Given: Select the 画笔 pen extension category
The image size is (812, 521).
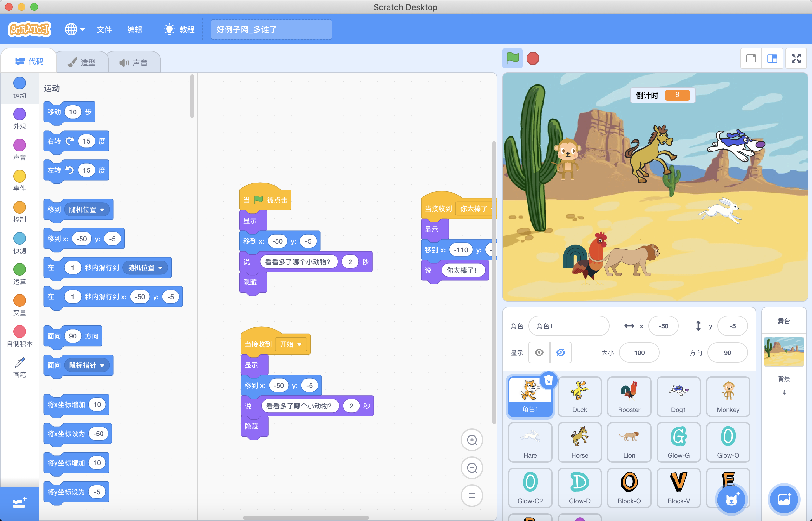Looking at the screenshot, I should [20, 368].
